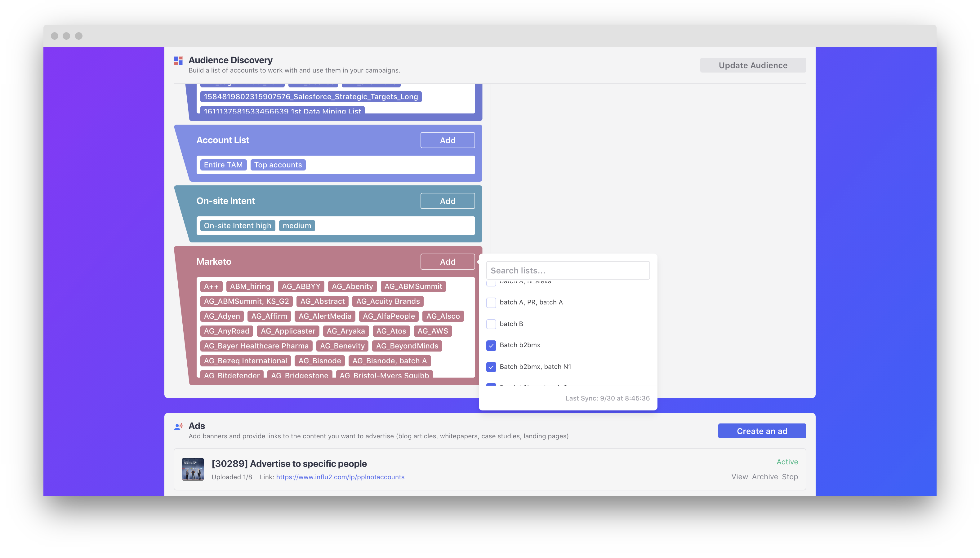Click the AG_ABBYY Marketo list tag
Viewport: 980px width, 558px height.
(x=301, y=286)
